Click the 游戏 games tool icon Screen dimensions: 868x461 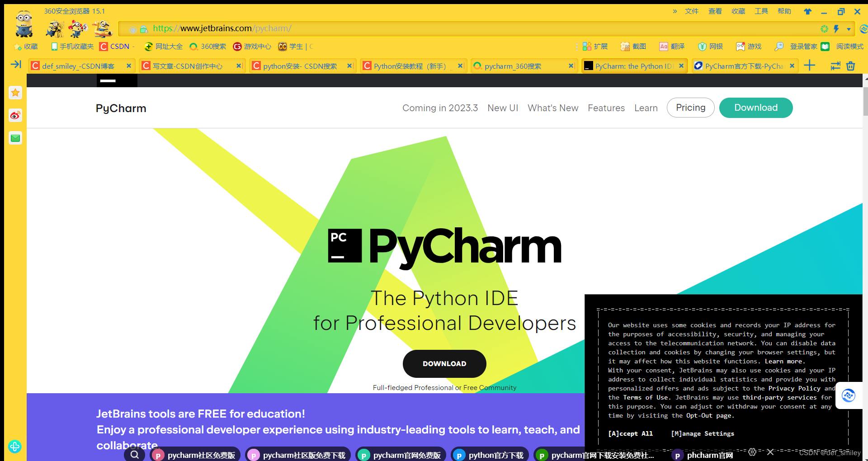pos(749,47)
